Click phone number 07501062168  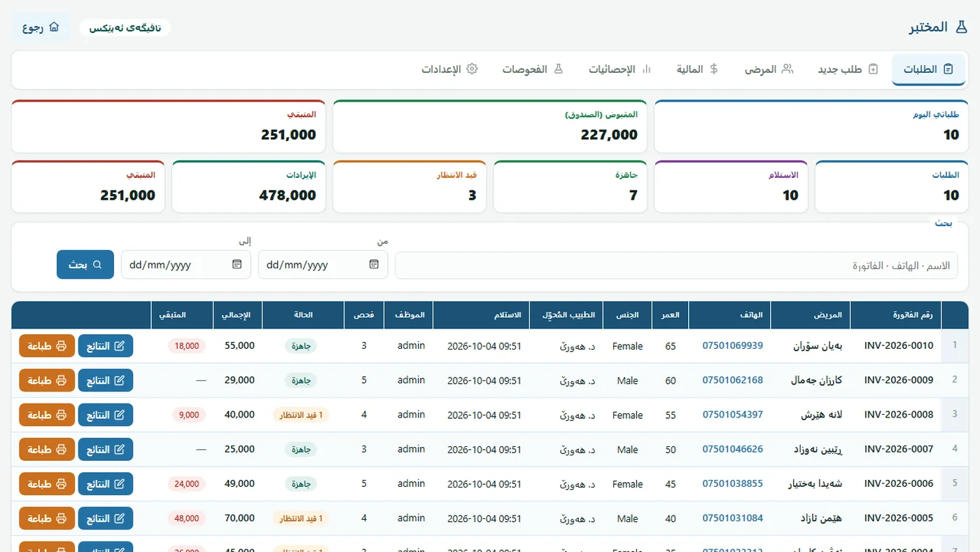(x=732, y=380)
